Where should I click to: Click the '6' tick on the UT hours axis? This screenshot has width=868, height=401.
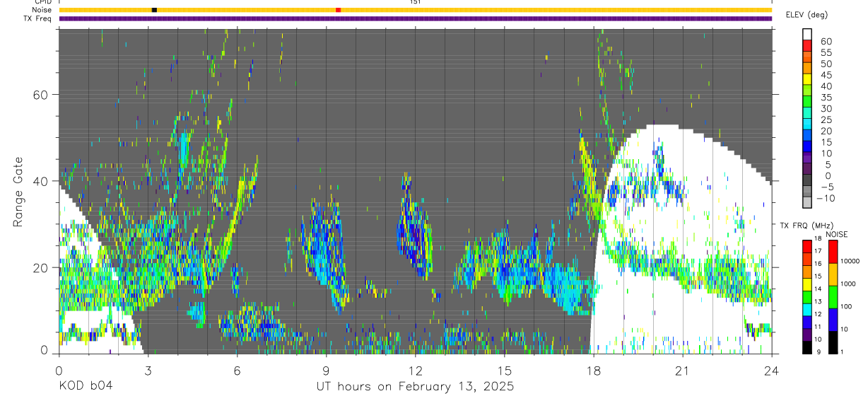point(237,371)
